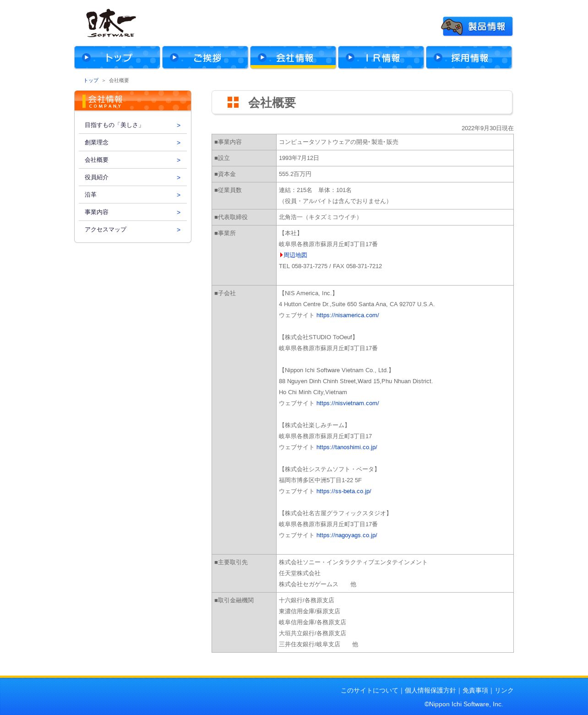Click the play icon on トップ tab

click(x=86, y=57)
